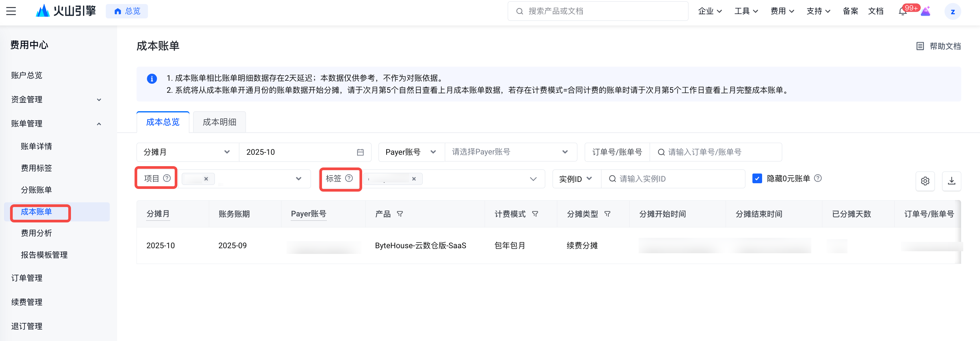Click search icon in 订单号/账单号 field
Screen dimensions: 980x341
(661, 152)
